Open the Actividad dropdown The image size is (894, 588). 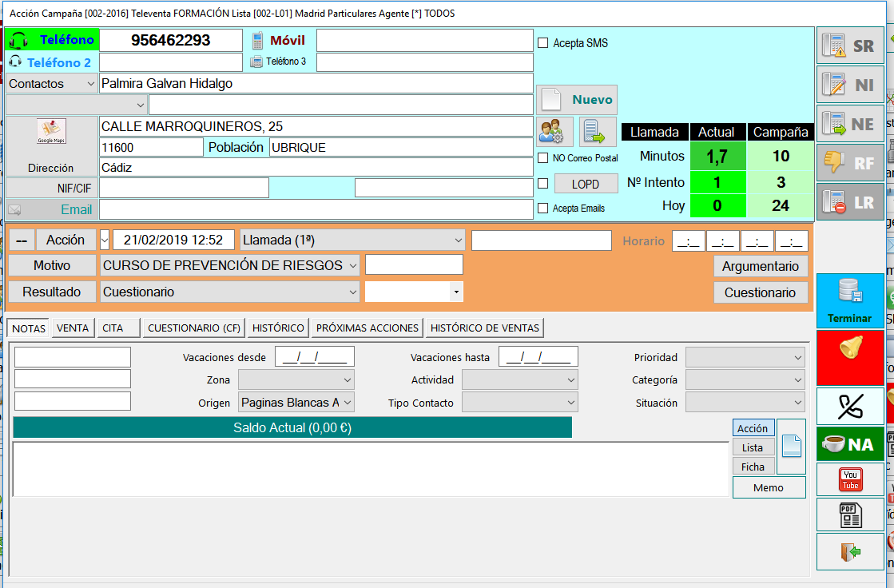click(520, 379)
